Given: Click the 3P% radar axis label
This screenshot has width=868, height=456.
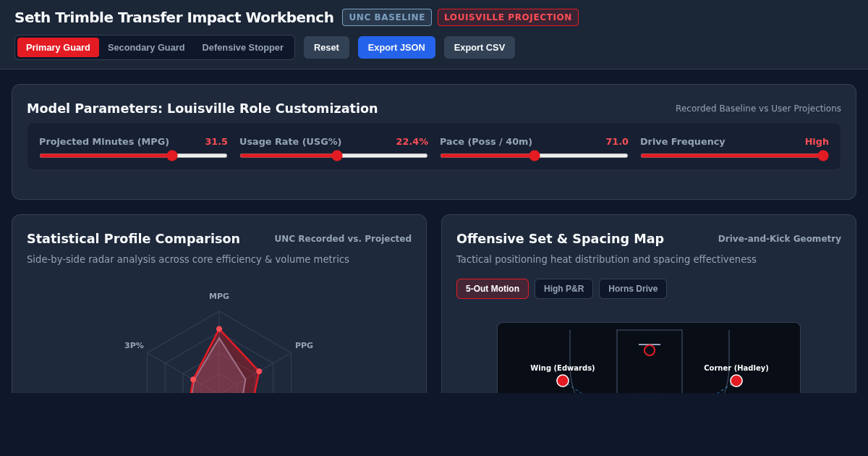Looking at the screenshot, I should click(134, 345).
